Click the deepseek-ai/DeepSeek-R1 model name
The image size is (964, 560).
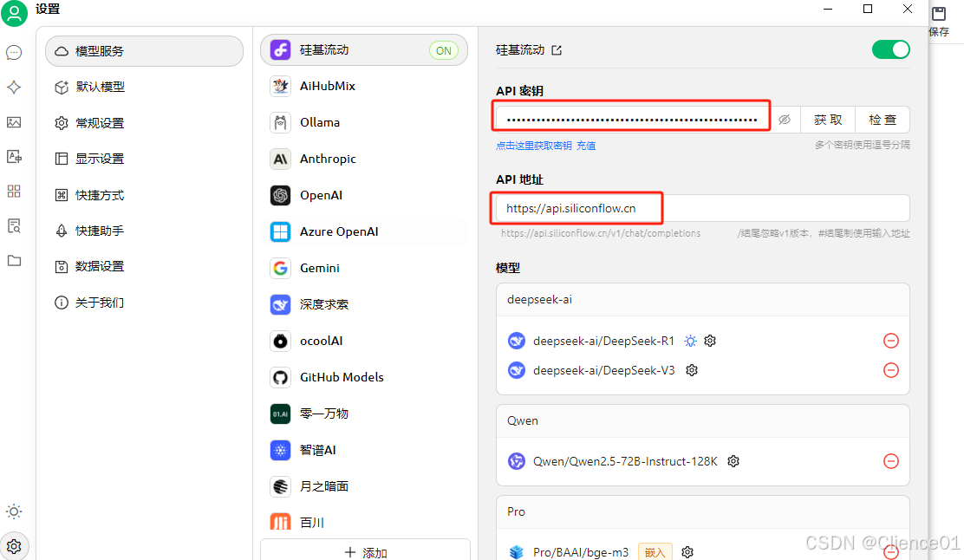[603, 341]
